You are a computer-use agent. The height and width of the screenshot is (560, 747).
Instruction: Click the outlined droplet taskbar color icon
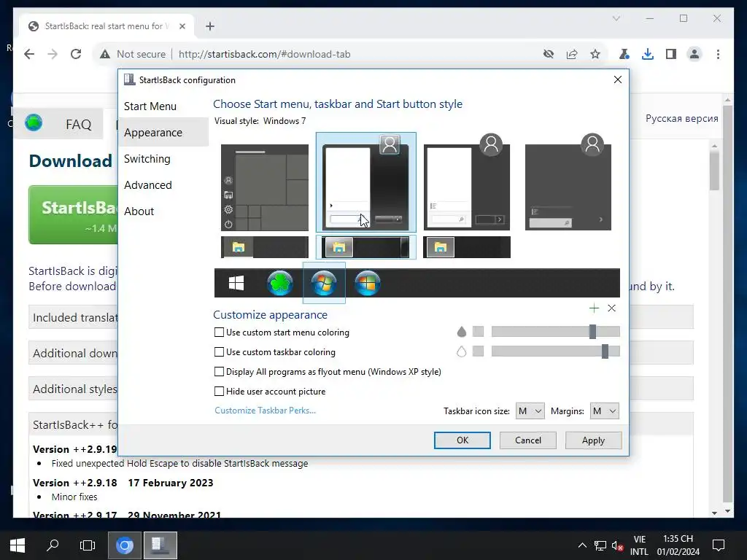tap(461, 351)
